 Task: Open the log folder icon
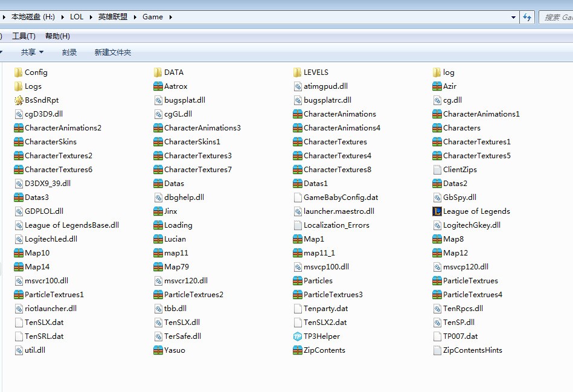[x=437, y=72]
